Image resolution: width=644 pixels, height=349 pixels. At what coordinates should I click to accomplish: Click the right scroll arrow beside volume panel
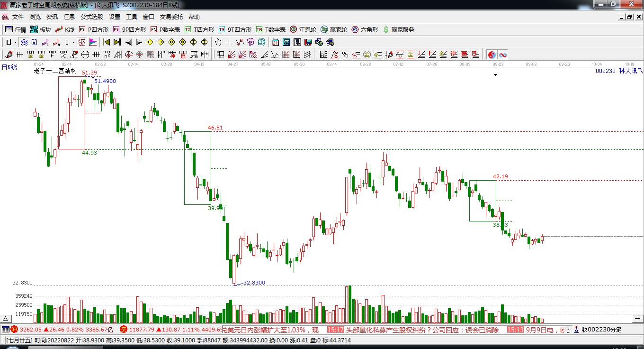[x=639, y=319]
